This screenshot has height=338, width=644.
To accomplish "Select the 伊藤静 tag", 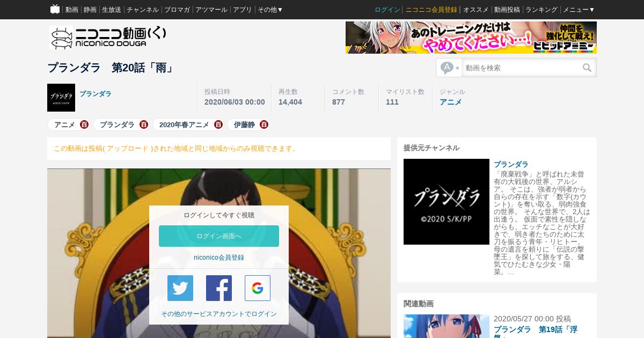I will pos(244,124).
